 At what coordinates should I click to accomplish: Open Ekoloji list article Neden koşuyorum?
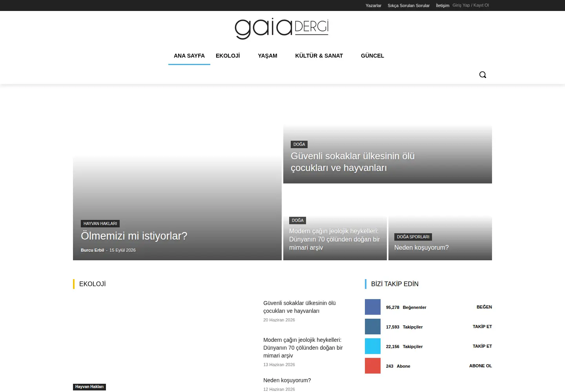click(x=287, y=380)
